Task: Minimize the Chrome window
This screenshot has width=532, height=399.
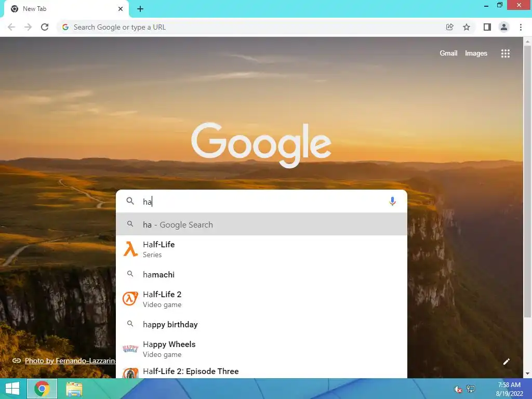Action: pos(486,5)
